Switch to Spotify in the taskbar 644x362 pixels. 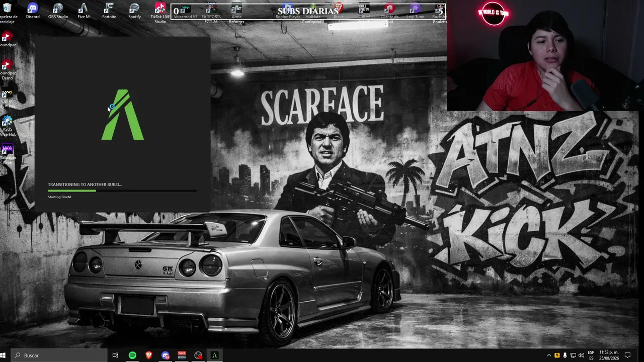tap(132, 355)
